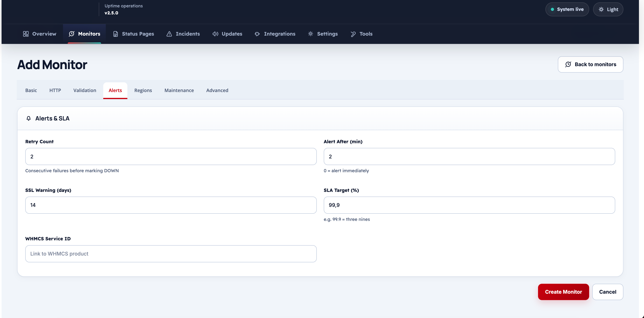The image size is (644, 318).
Task: Select the Alerts tab
Action: click(x=115, y=90)
